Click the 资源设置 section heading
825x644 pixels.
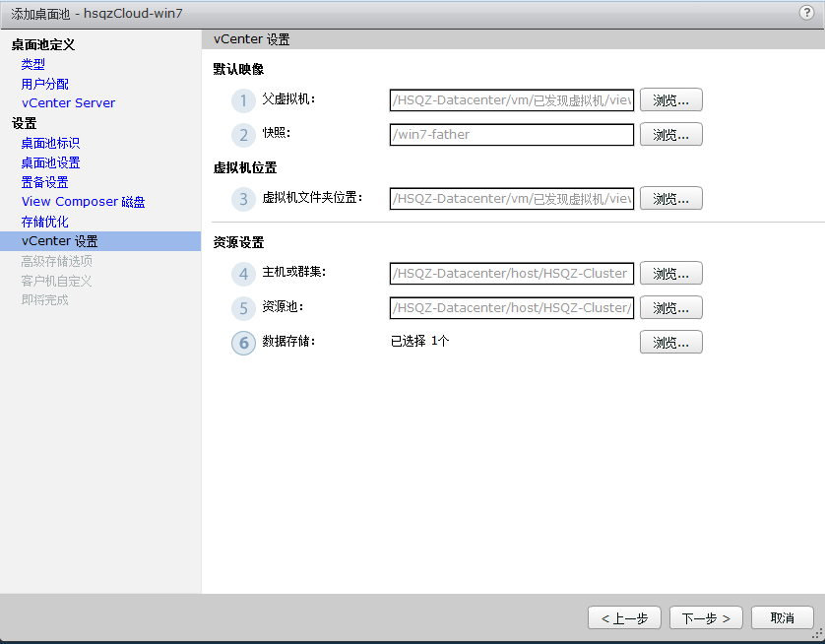238,242
